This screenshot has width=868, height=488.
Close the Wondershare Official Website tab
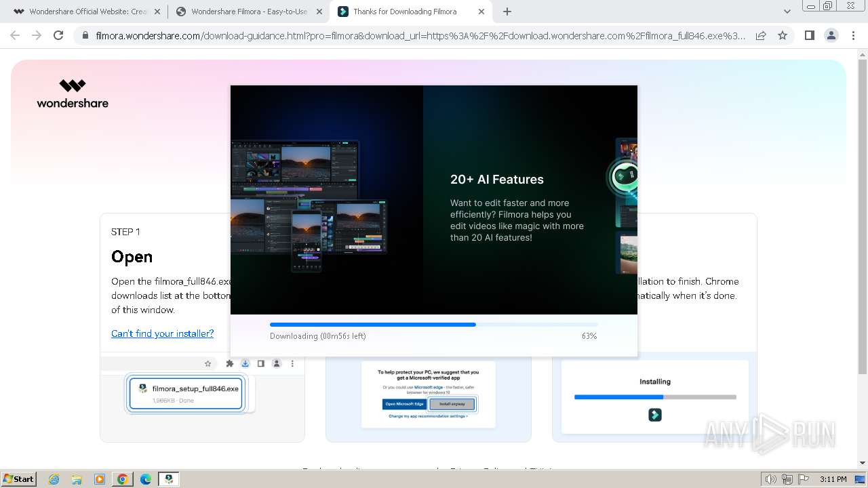157,12
